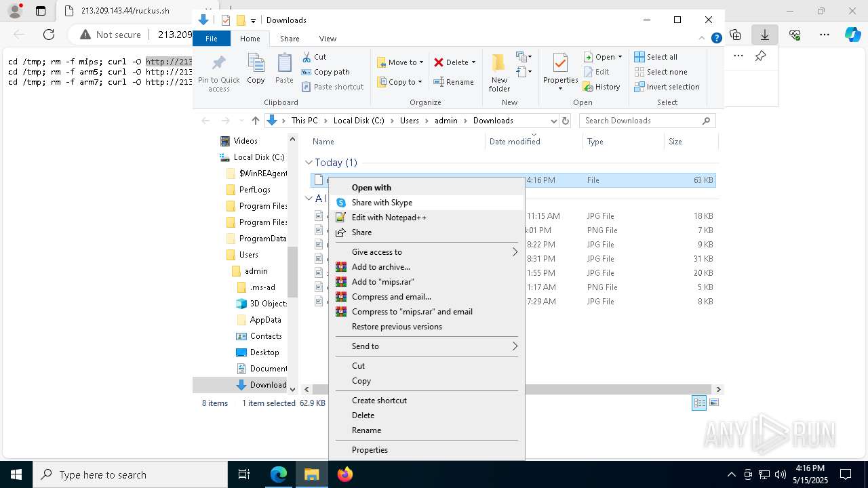Click Paste shortcut in ribbon
This screenshot has width=868, height=488.
coord(332,87)
